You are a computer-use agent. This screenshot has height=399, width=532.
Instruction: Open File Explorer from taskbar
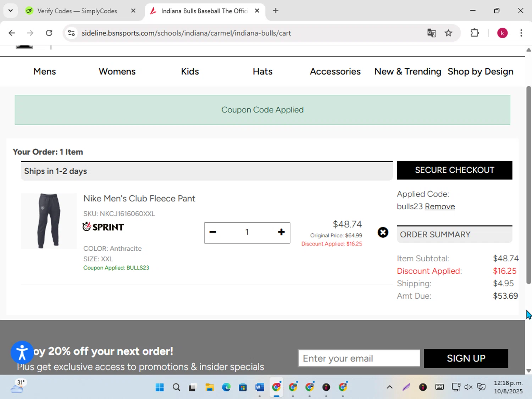(x=209, y=387)
